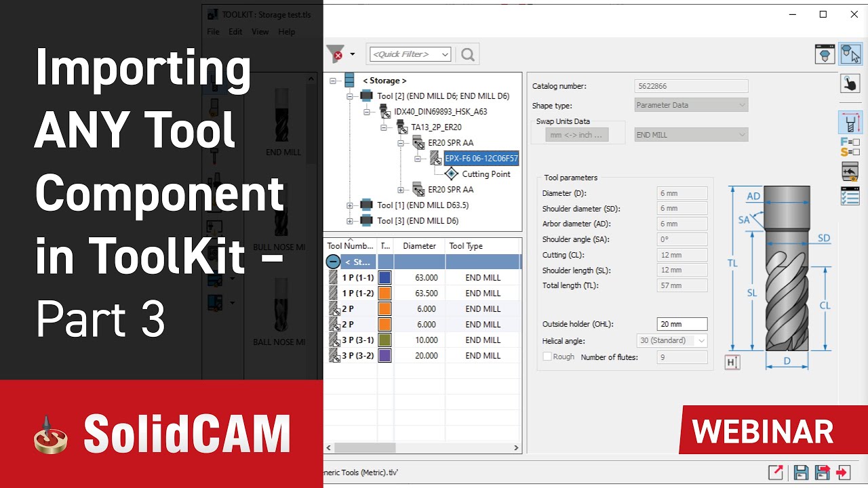Expand the lower ER20 SPR AA node
The height and width of the screenshot is (488, 868).
401,190
